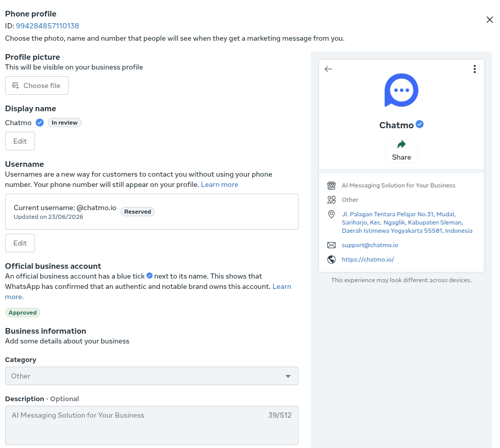Click the Chatmo chat bubble profile logo
This screenshot has height=448, width=500.
(401, 90)
